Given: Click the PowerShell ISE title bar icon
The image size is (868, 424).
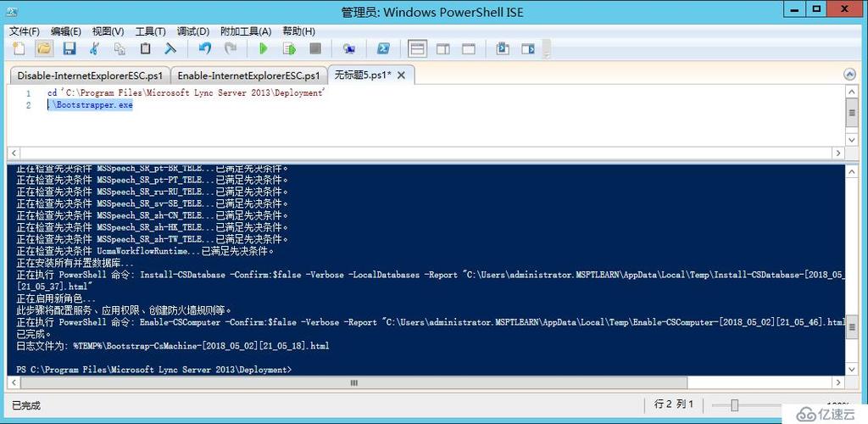Looking at the screenshot, I should pos(10,11).
